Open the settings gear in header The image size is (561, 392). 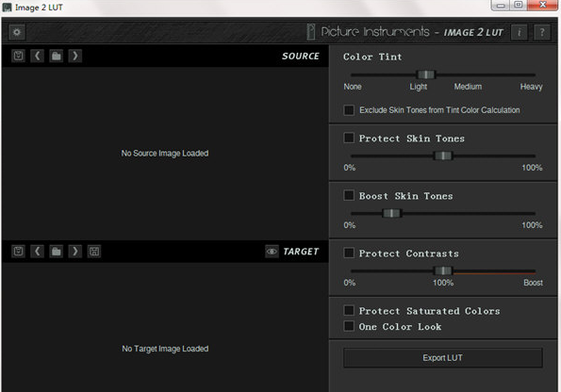point(17,32)
